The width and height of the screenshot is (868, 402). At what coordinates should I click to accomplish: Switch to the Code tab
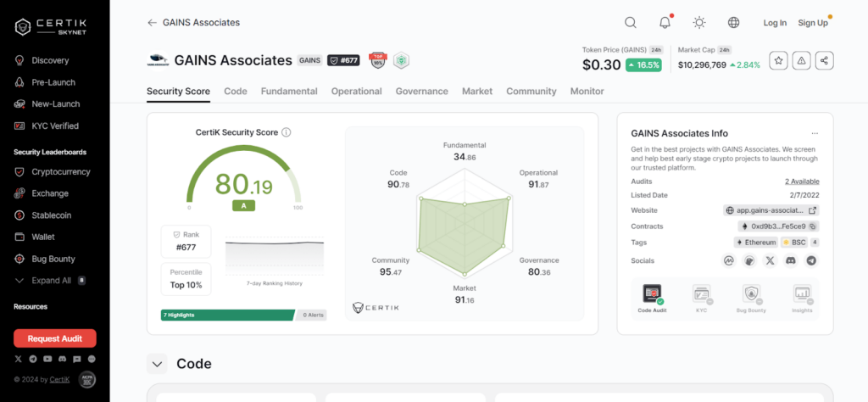click(x=236, y=92)
